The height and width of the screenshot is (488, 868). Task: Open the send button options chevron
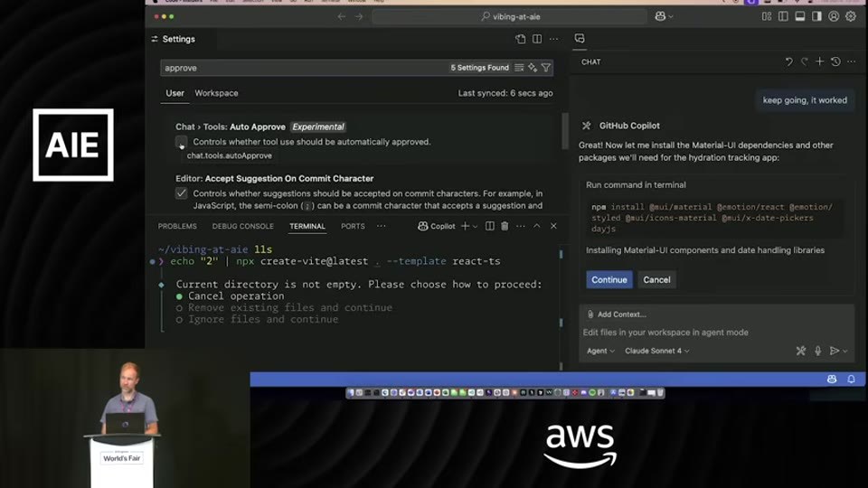pos(844,352)
